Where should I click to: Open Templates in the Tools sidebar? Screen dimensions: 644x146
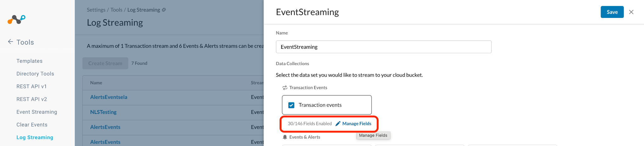coord(30,61)
